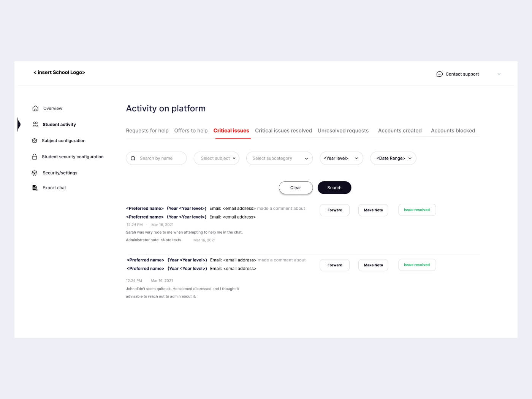Open Security/settings gear icon
Screen dimensions: 532x399
point(35,173)
